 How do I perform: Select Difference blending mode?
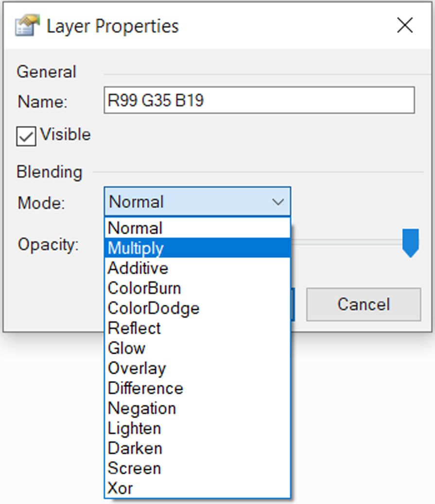pyautogui.click(x=197, y=388)
